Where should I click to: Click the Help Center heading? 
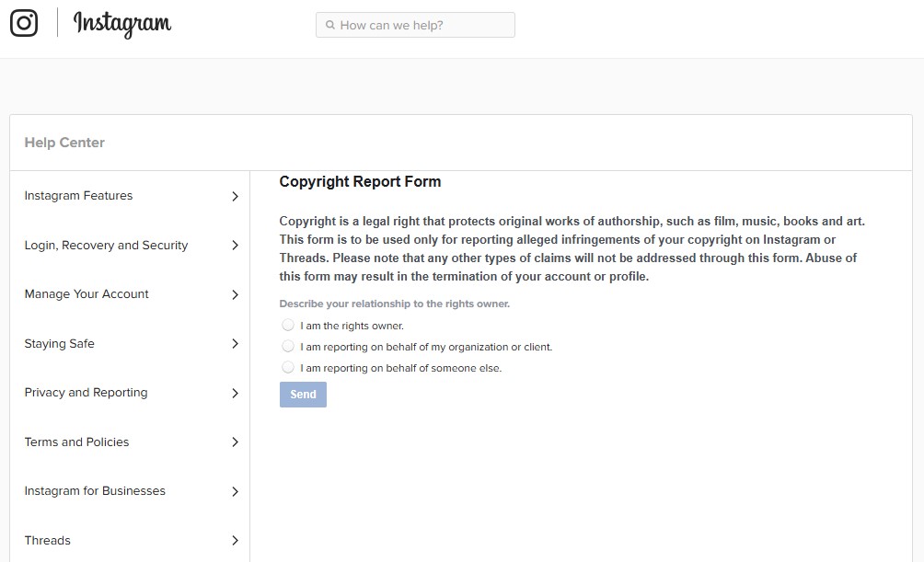pos(64,143)
